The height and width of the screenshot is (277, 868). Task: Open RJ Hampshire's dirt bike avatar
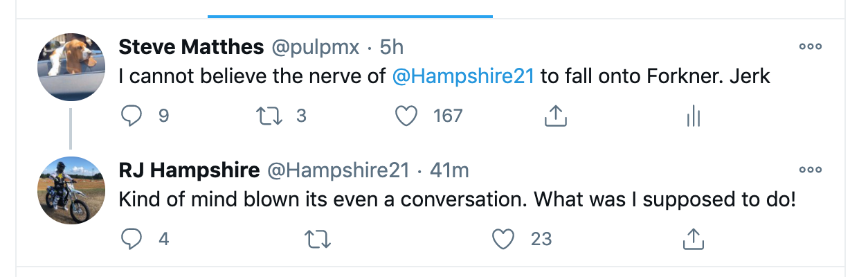(71, 190)
